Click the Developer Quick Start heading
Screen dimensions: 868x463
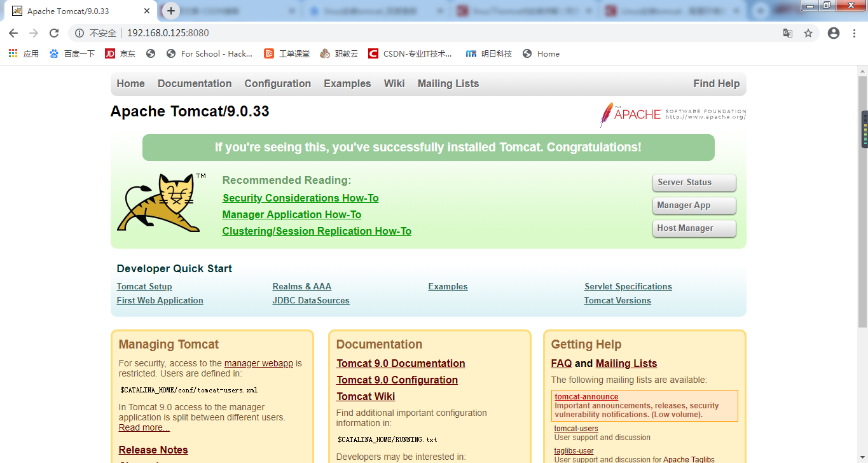click(174, 268)
